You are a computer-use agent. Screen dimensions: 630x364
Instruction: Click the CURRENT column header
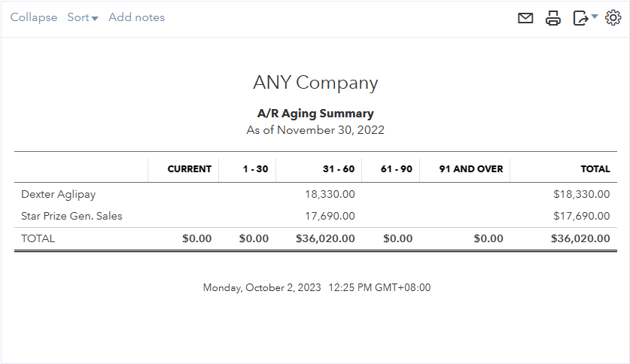[x=189, y=168]
